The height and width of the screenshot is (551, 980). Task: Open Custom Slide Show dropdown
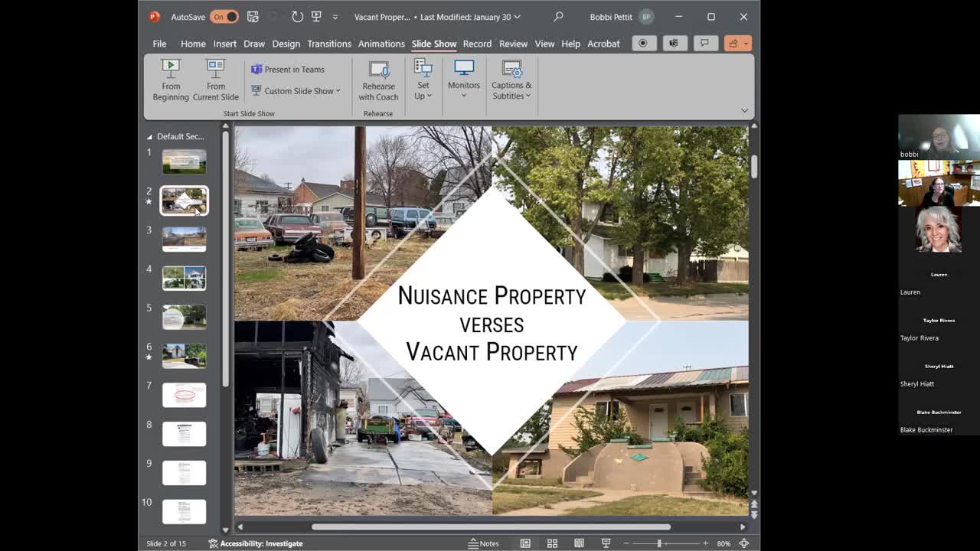pyautogui.click(x=296, y=91)
